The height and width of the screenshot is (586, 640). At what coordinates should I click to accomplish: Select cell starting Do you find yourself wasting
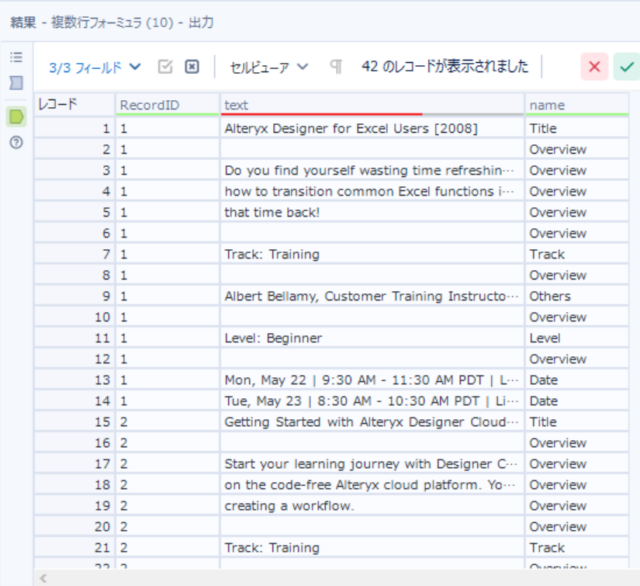[x=372, y=170]
